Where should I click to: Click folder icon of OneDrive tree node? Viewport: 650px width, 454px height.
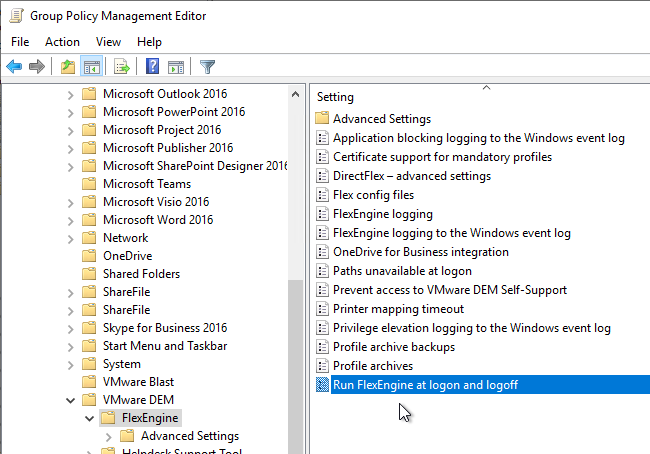[x=89, y=256]
